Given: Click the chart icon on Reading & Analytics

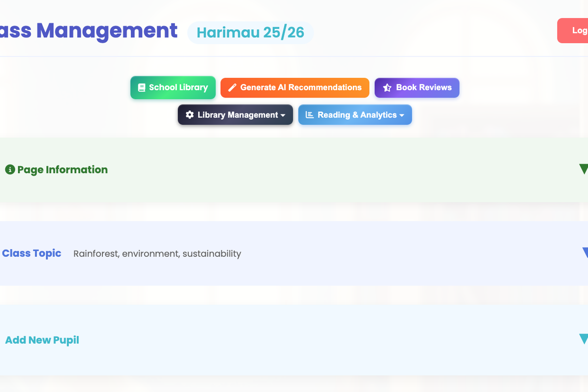Looking at the screenshot, I should click(310, 115).
